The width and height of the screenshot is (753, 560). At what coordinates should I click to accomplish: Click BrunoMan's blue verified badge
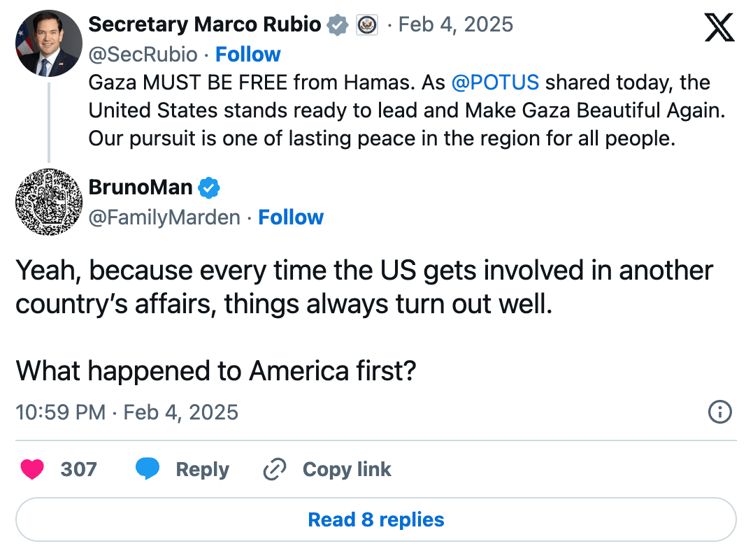pyautogui.click(x=209, y=187)
